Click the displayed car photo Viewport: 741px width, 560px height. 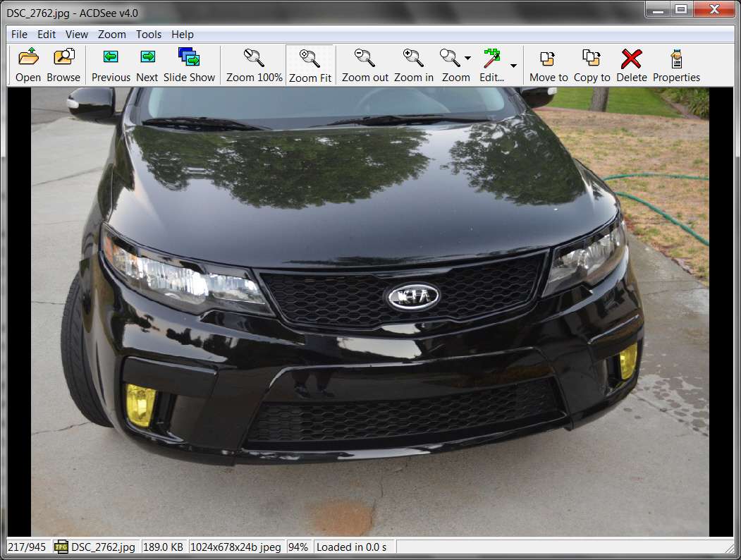[x=370, y=312]
